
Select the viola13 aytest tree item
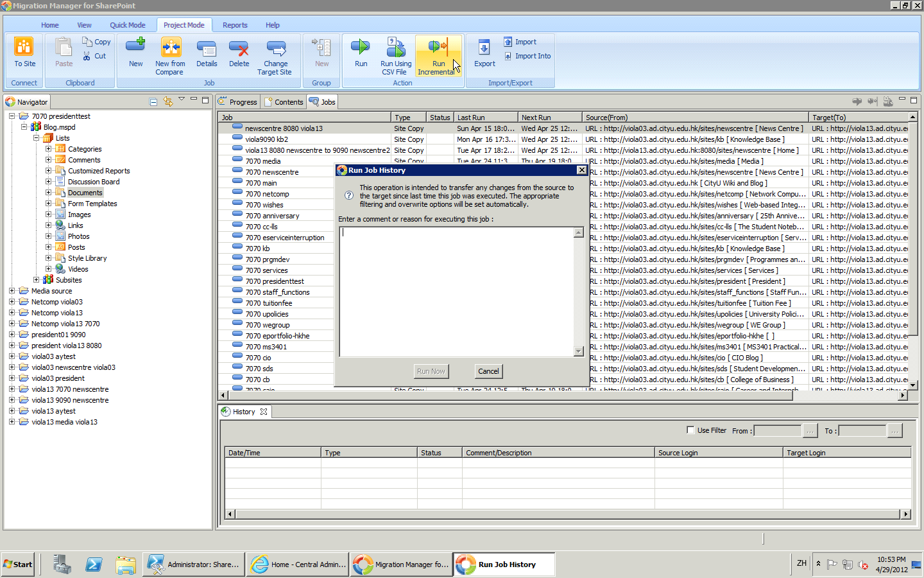(x=53, y=411)
